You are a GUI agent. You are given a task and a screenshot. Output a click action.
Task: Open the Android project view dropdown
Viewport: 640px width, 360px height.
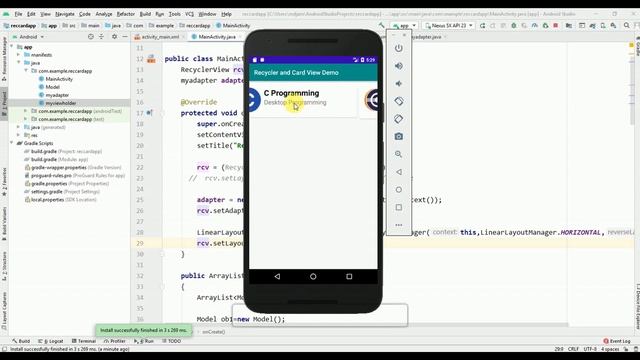pyautogui.click(x=29, y=37)
